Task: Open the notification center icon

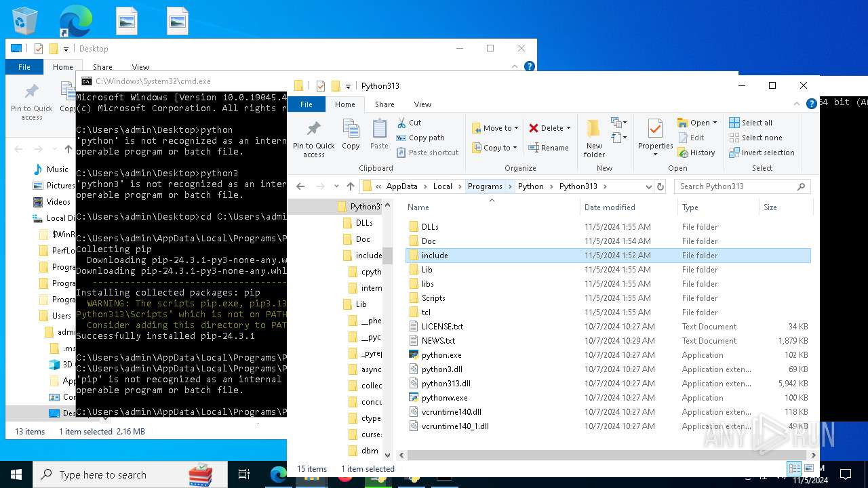Action: [846, 474]
